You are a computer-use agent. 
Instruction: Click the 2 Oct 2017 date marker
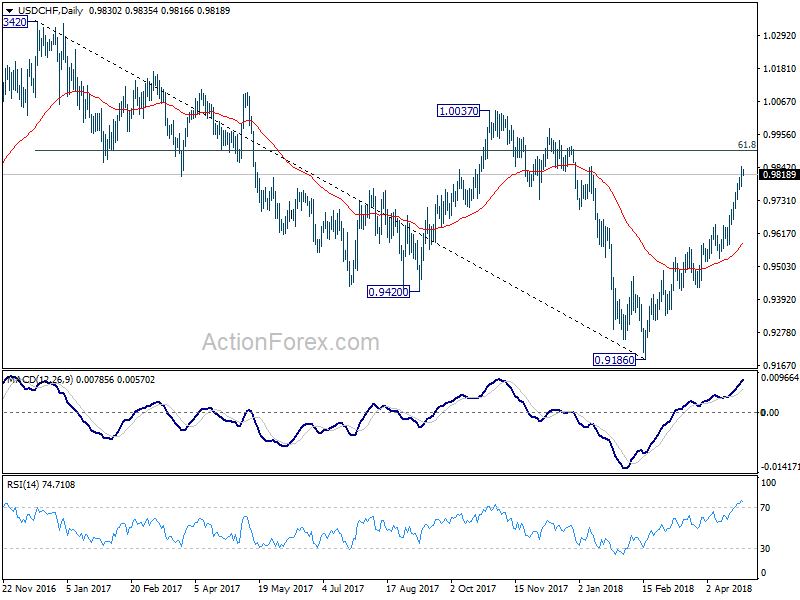pos(472,588)
